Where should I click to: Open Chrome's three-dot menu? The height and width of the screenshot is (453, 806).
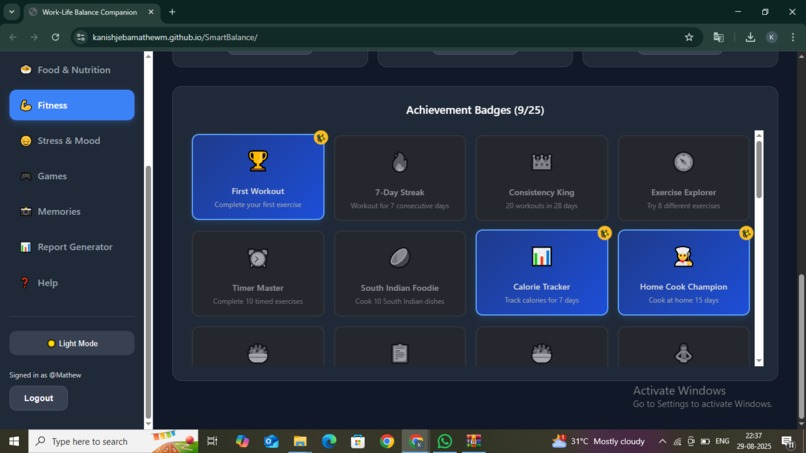click(x=793, y=37)
